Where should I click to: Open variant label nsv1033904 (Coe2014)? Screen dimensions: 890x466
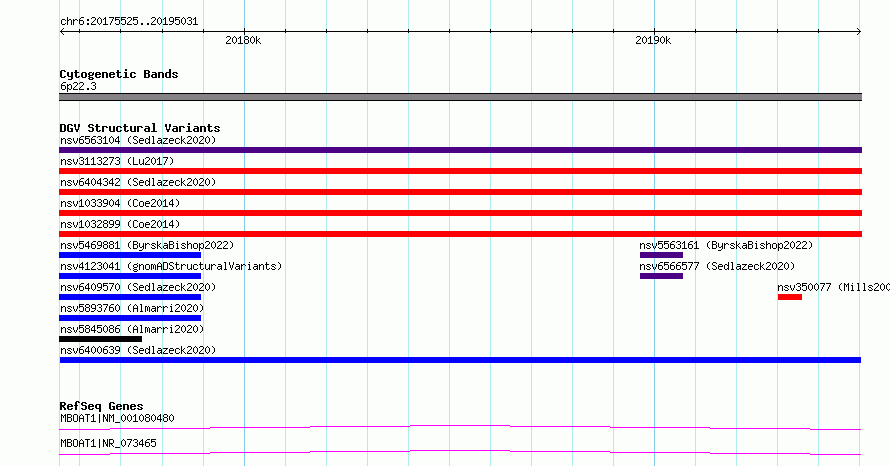120,203
